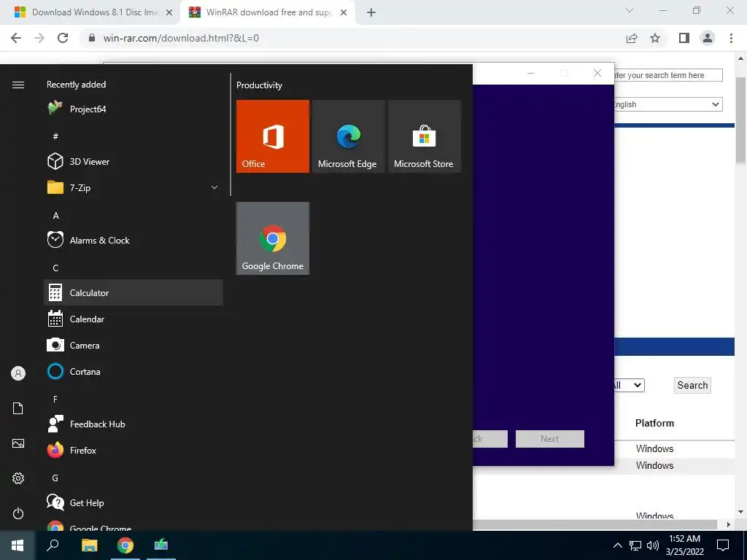Open Feedback Hub
Image resolution: width=747 pixels, height=560 pixels.
point(133,424)
